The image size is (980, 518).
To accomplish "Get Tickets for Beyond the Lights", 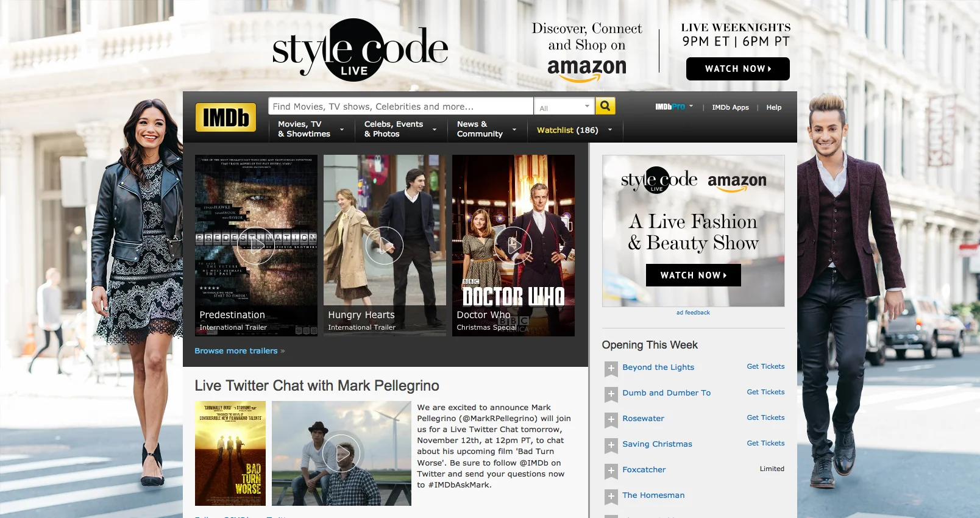I will click(765, 366).
